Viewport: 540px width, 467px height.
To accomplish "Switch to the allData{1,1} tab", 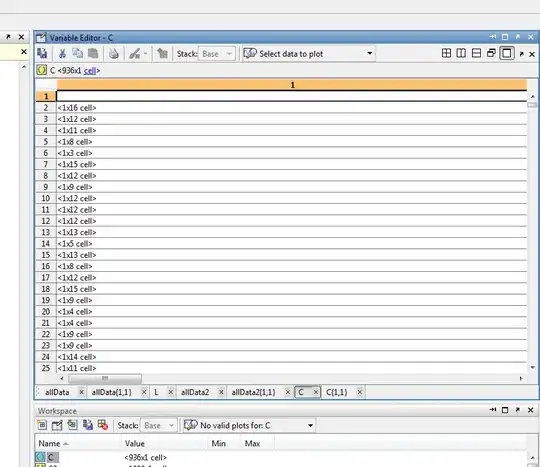I will [x=112, y=392].
